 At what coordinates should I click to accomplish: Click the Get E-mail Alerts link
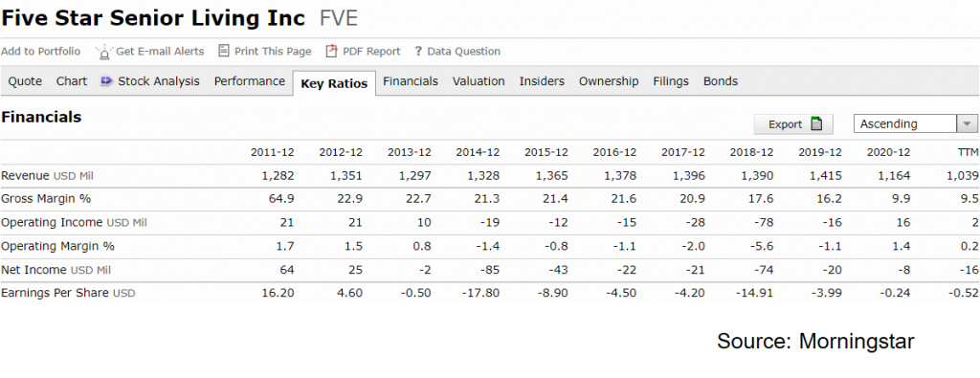[x=160, y=52]
